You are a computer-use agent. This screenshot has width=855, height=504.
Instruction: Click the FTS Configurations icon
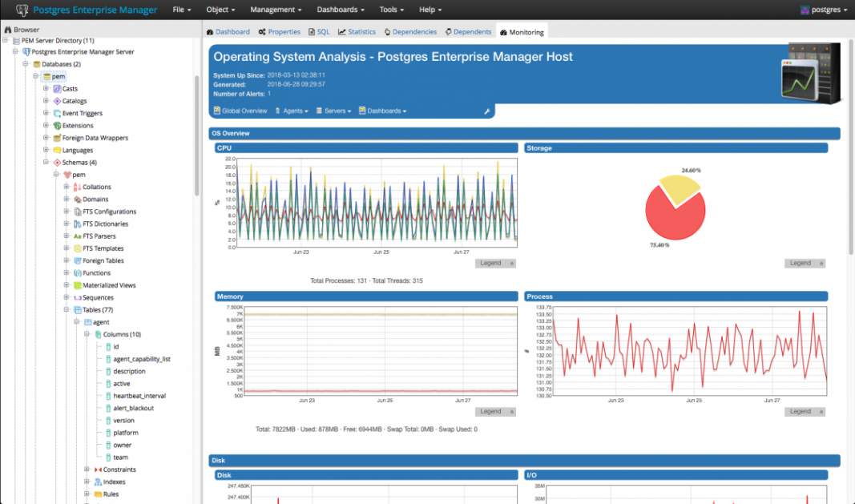[x=78, y=212]
